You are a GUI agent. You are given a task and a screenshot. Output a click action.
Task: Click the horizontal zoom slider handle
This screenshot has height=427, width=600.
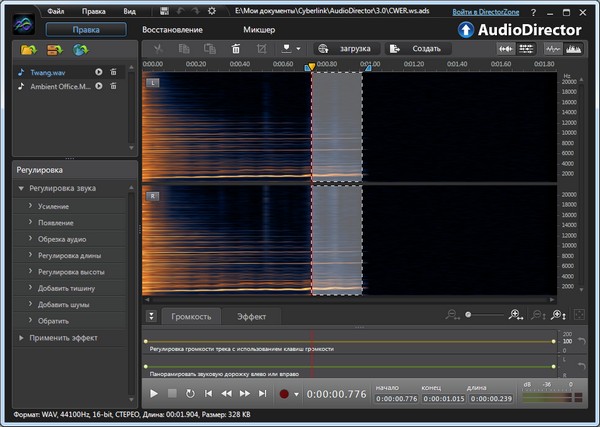point(468,315)
